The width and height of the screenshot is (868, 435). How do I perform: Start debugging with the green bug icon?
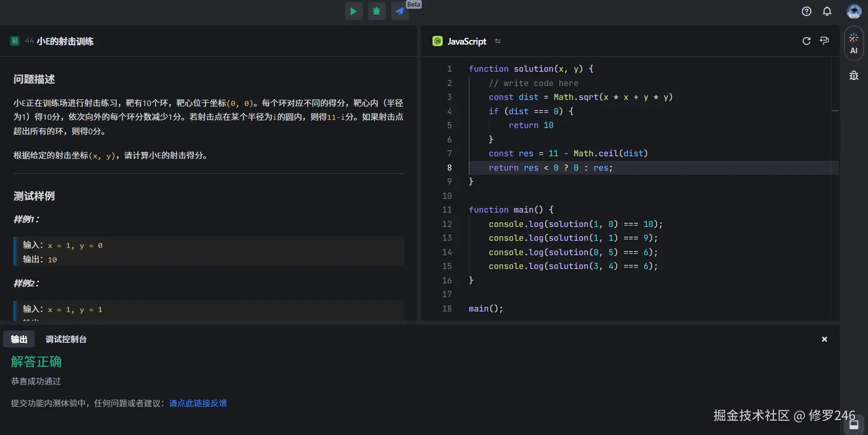[377, 11]
